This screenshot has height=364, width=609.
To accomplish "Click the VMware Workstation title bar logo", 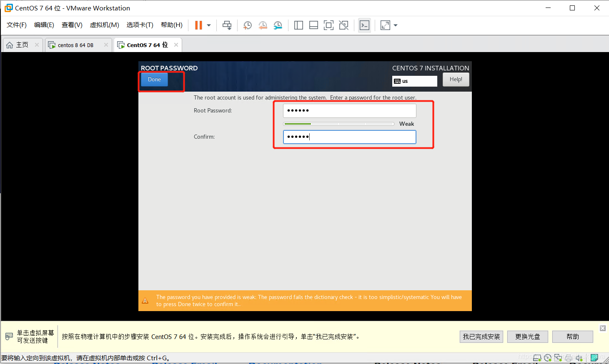I will [9, 8].
